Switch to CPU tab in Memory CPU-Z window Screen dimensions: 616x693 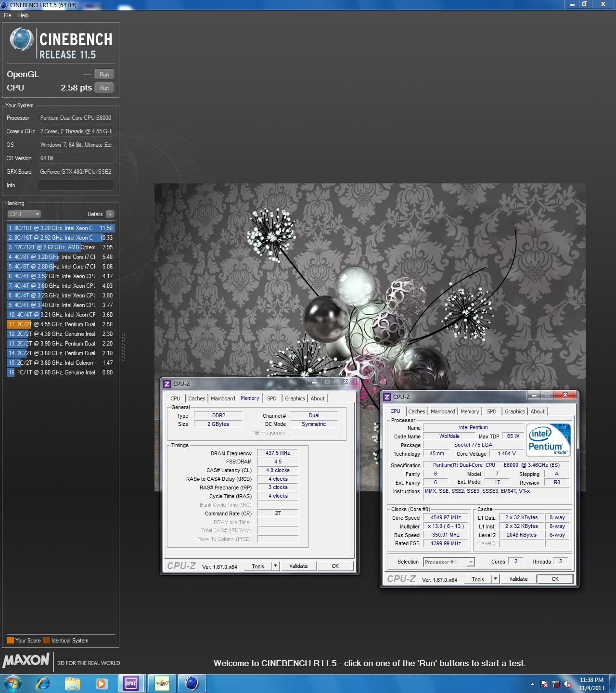(175, 398)
